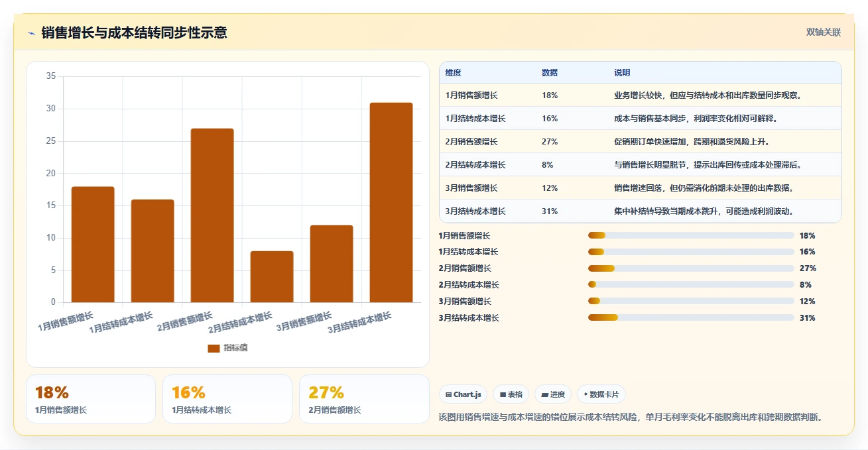Screen dimensions: 868x450
Task: Click the 2月销售额增长 progress bar
Action: click(691, 268)
